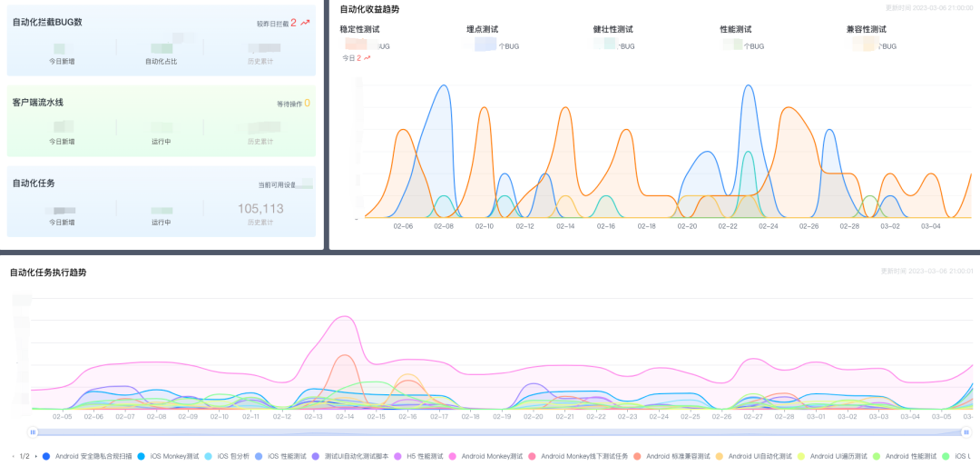Toggle Android UI自动化测试 legend series
980x466 pixels.
(x=753, y=457)
